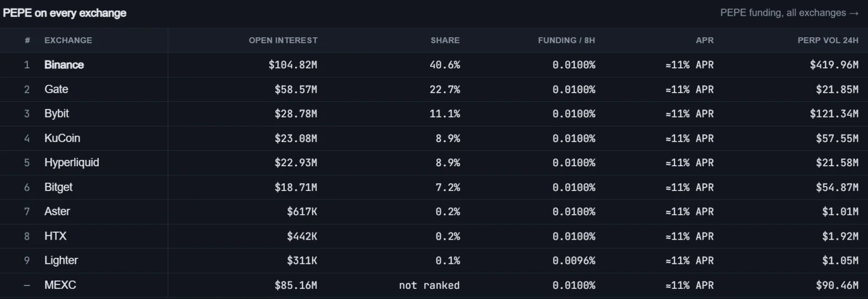Click the 11.1% share cell
The height and width of the screenshot is (299, 868).
coord(445,114)
